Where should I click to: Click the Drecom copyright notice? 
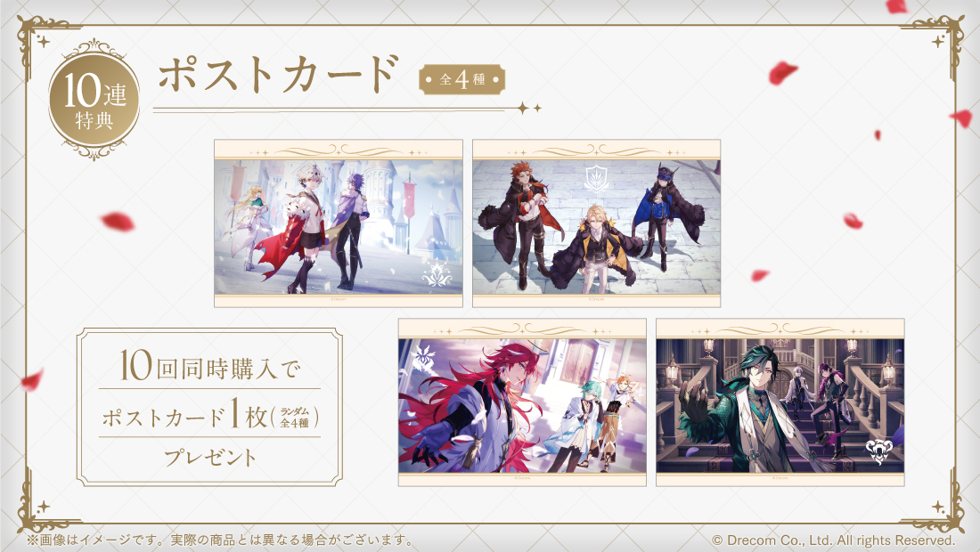834,540
